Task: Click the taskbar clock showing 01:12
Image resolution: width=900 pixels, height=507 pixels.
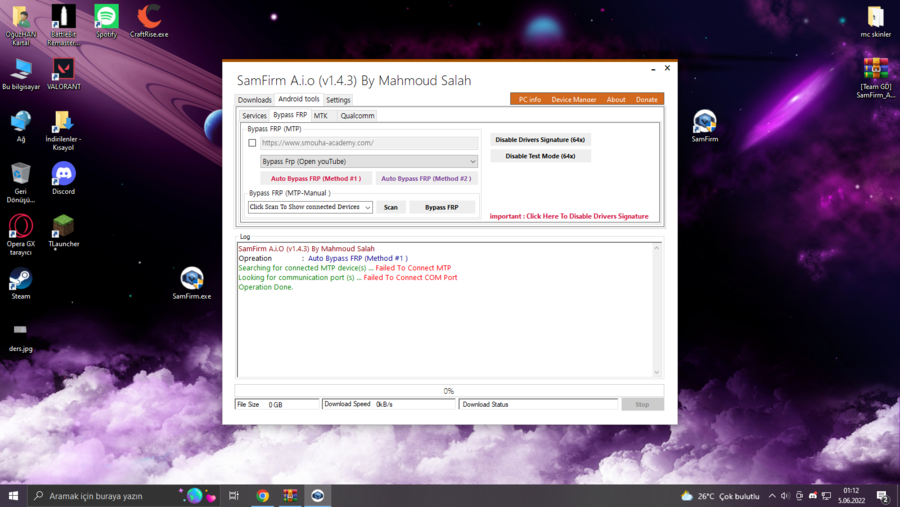Action: tap(851, 496)
